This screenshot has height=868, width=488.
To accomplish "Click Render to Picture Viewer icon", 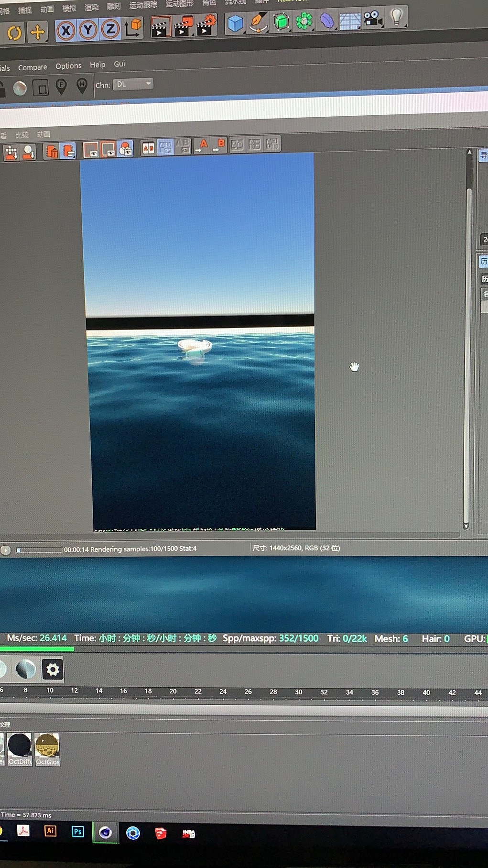I will (183, 26).
